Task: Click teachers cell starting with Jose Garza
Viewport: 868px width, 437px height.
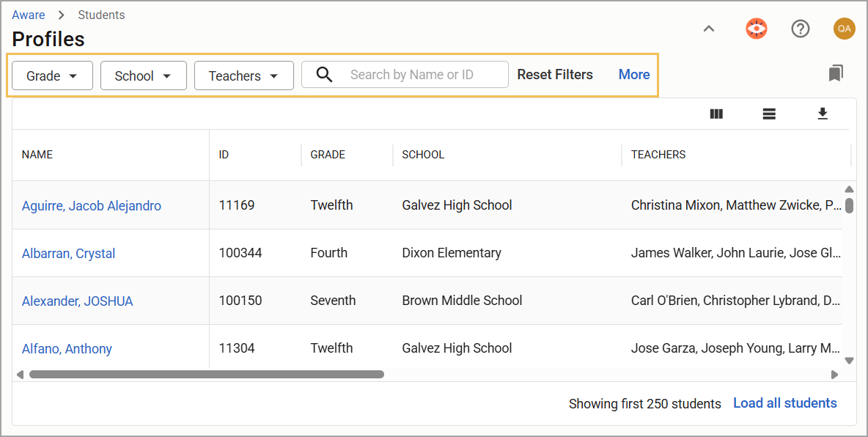Action: pos(736,348)
